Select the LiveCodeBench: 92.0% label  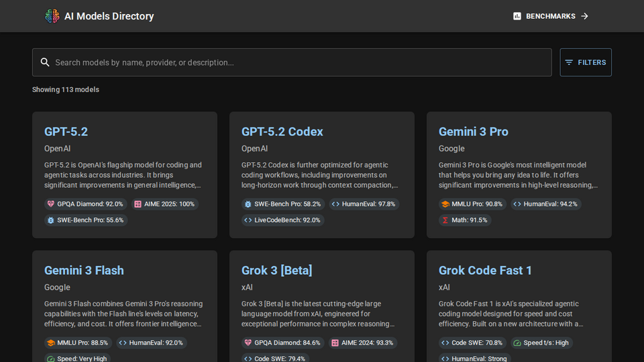pos(287,220)
